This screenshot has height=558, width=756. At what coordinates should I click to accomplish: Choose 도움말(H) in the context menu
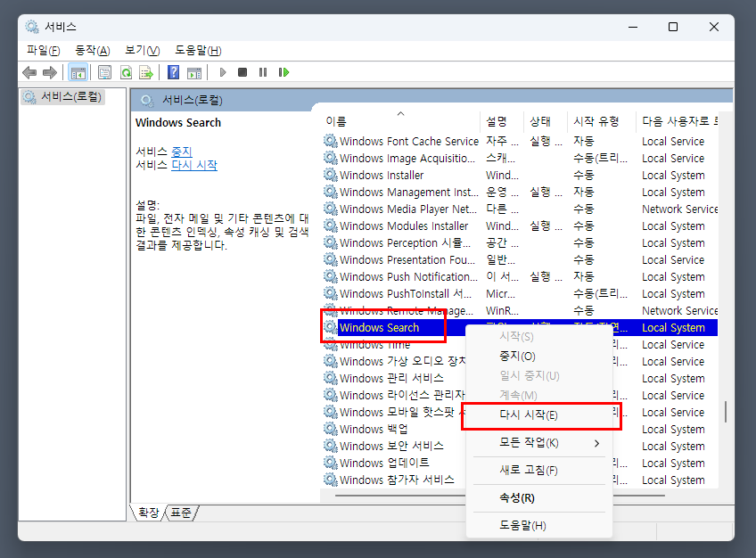pos(539,525)
